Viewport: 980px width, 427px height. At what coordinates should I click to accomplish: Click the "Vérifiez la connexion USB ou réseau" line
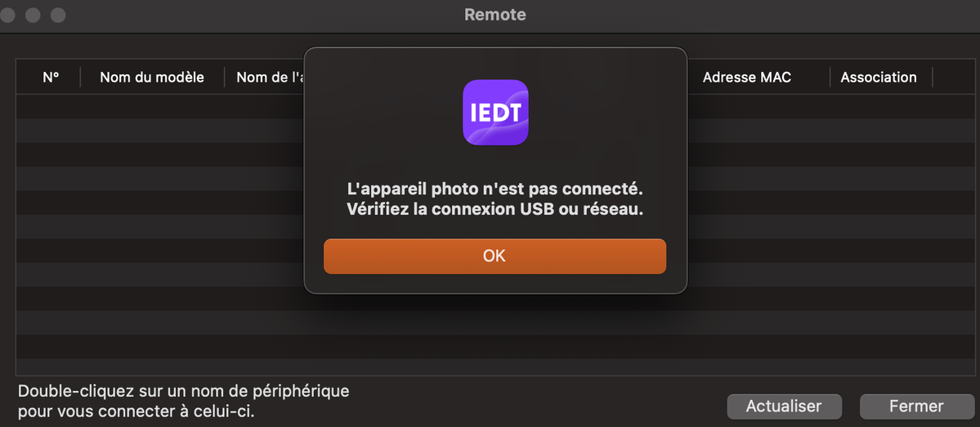[x=494, y=209]
